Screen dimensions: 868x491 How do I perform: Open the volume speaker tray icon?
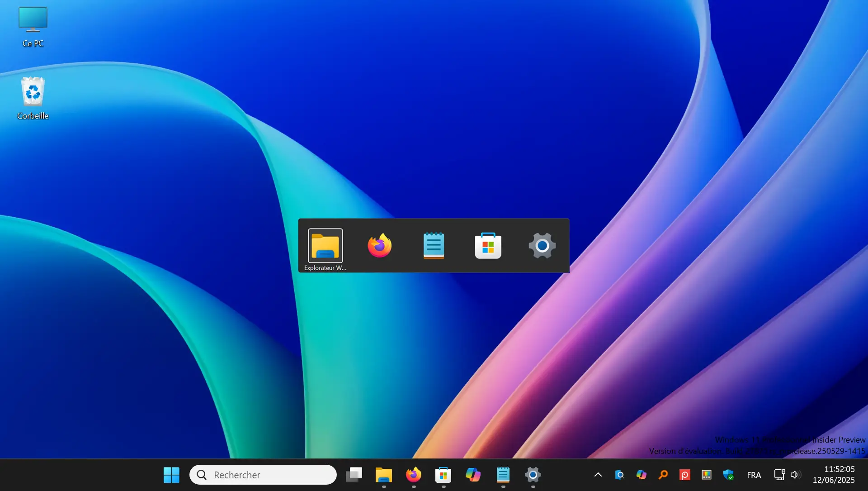click(796, 475)
